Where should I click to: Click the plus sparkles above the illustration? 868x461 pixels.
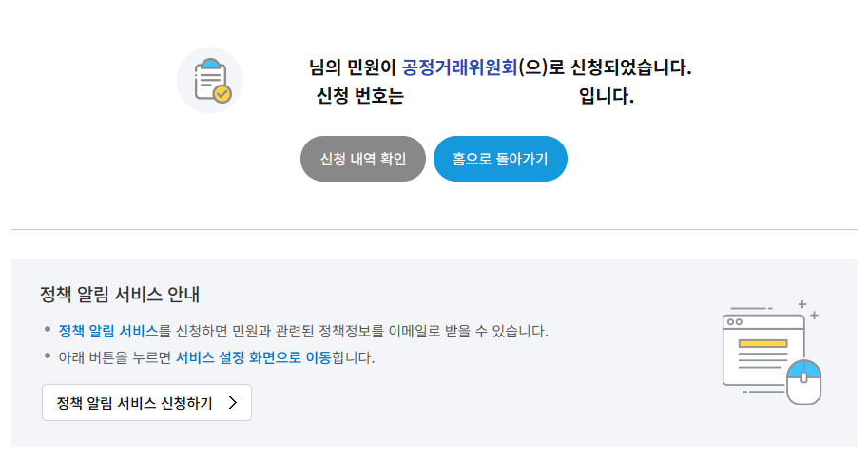pyautogui.click(x=808, y=310)
